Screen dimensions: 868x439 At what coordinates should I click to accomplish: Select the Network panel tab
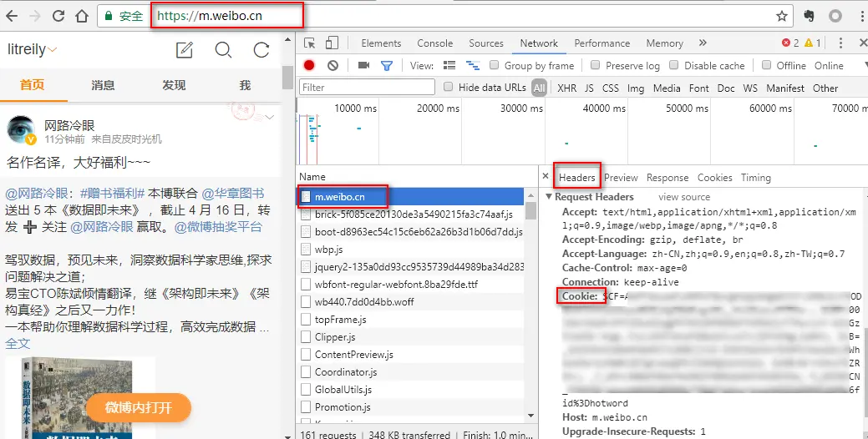(539, 43)
